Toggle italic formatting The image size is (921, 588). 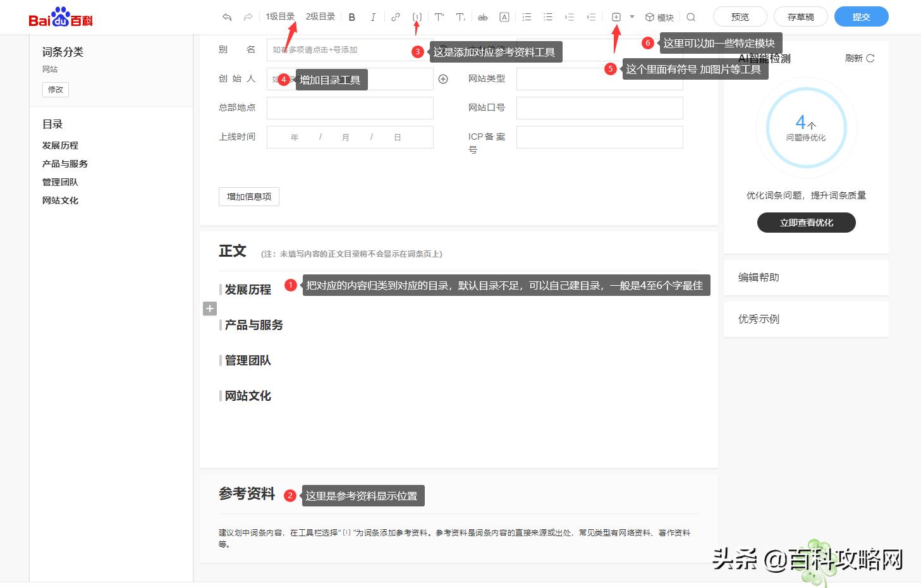(374, 16)
